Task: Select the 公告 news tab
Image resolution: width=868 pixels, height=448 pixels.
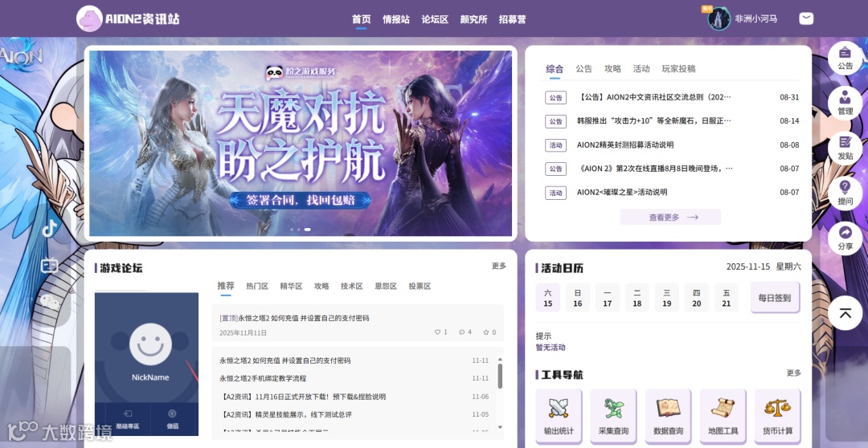Action: [584, 69]
